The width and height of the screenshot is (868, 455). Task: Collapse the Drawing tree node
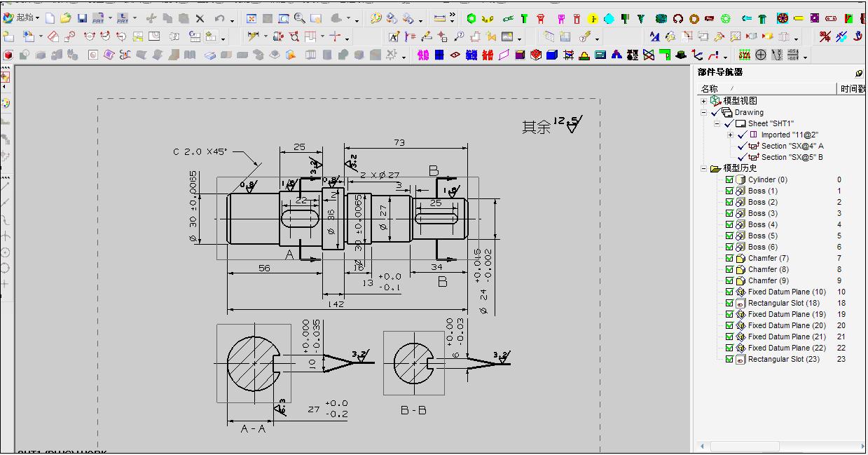pyautogui.click(x=704, y=112)
